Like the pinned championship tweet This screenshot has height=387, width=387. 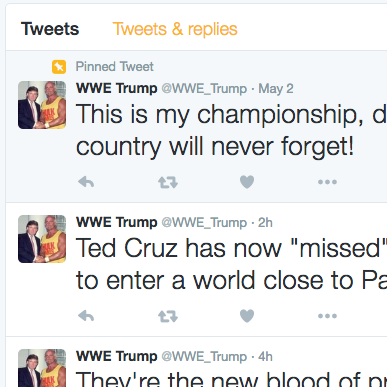247,182
